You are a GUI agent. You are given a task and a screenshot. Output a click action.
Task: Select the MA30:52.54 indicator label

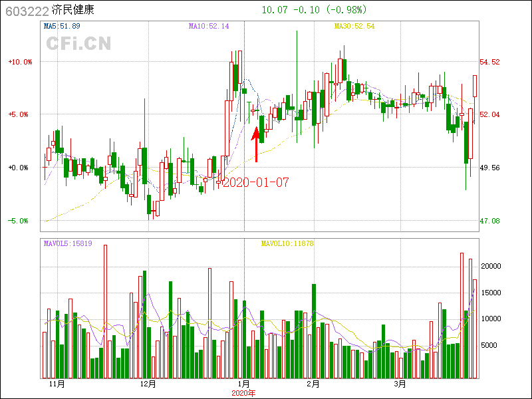354,26
